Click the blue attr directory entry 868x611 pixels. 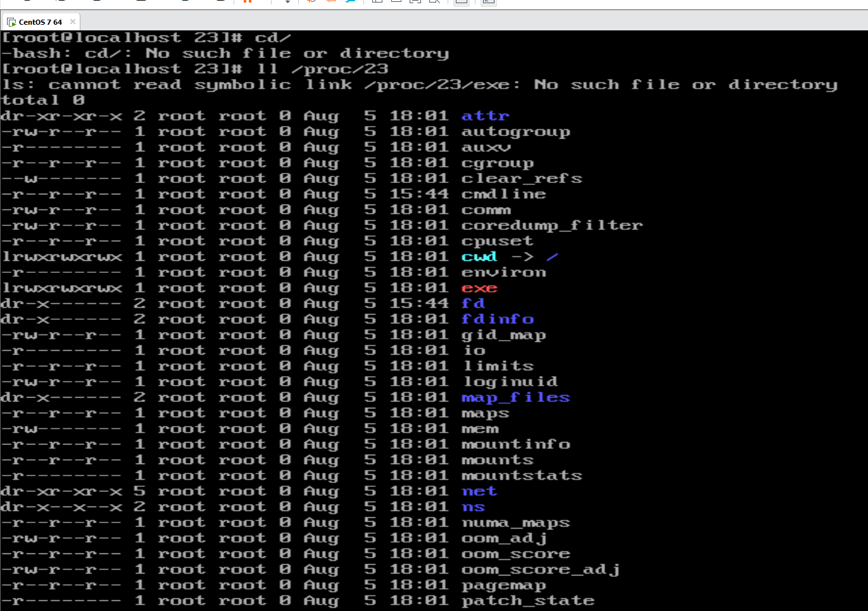(485, 116)
